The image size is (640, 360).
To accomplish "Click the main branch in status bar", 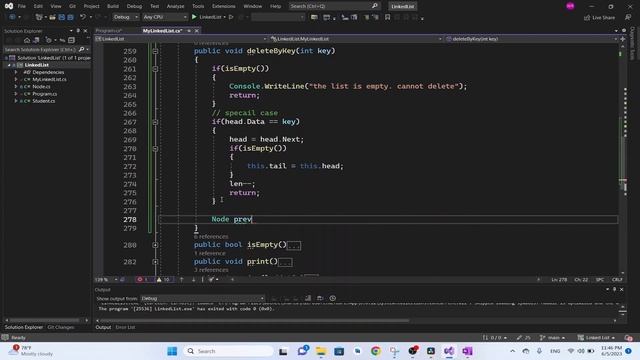I will click(x=552, y=338).
